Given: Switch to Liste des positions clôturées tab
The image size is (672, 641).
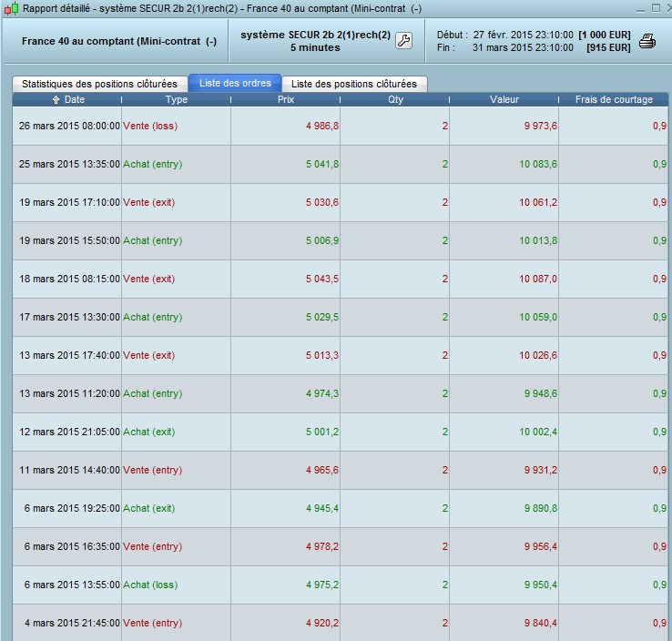Looking at the screenshot, I should coord(354,84).
